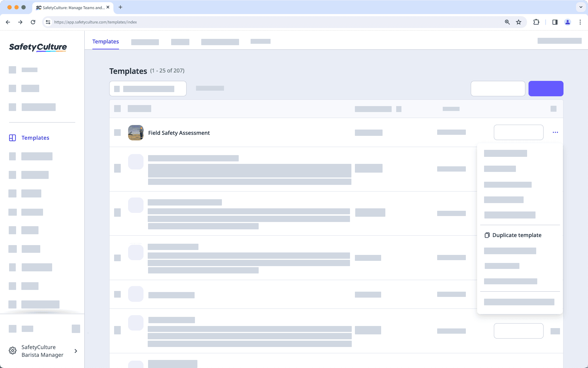Check the Field Safety Assessment row checkbox
Screen dimensions: 588x368
117,133
